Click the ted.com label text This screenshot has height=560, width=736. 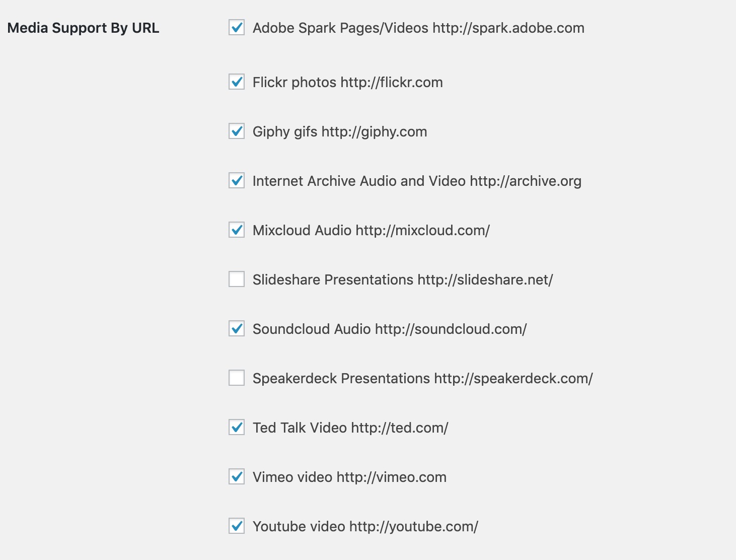399,428
